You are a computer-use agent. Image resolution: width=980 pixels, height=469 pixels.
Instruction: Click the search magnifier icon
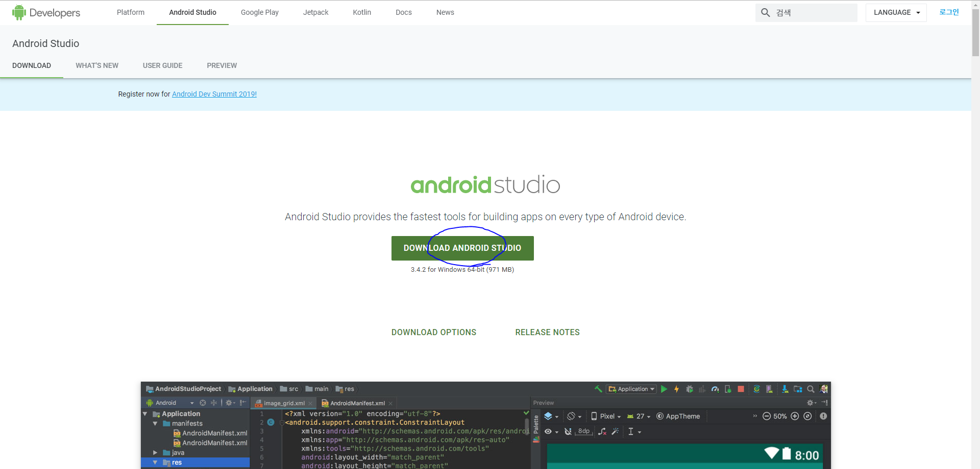point(765,13)
